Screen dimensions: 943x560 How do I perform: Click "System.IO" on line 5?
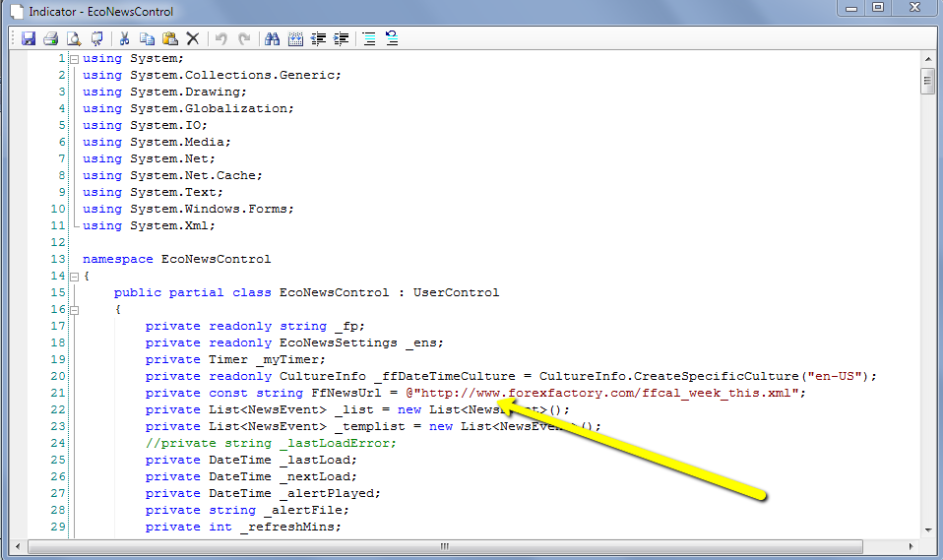(165, 126)
